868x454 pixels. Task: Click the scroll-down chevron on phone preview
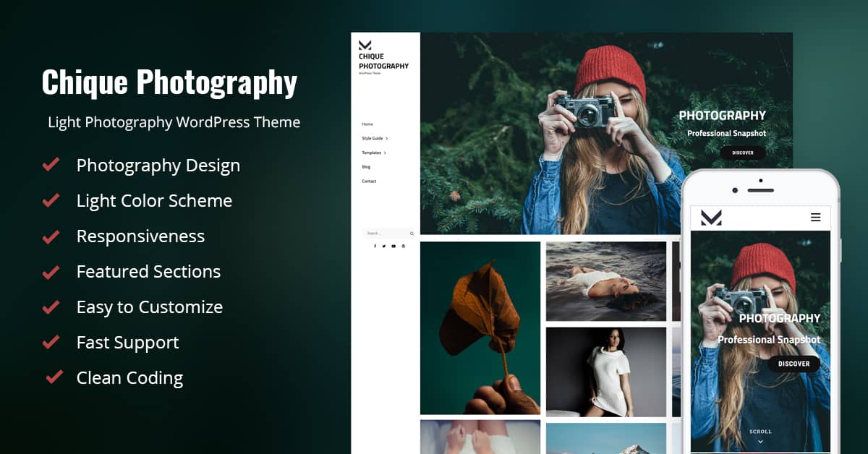[760, 441]
